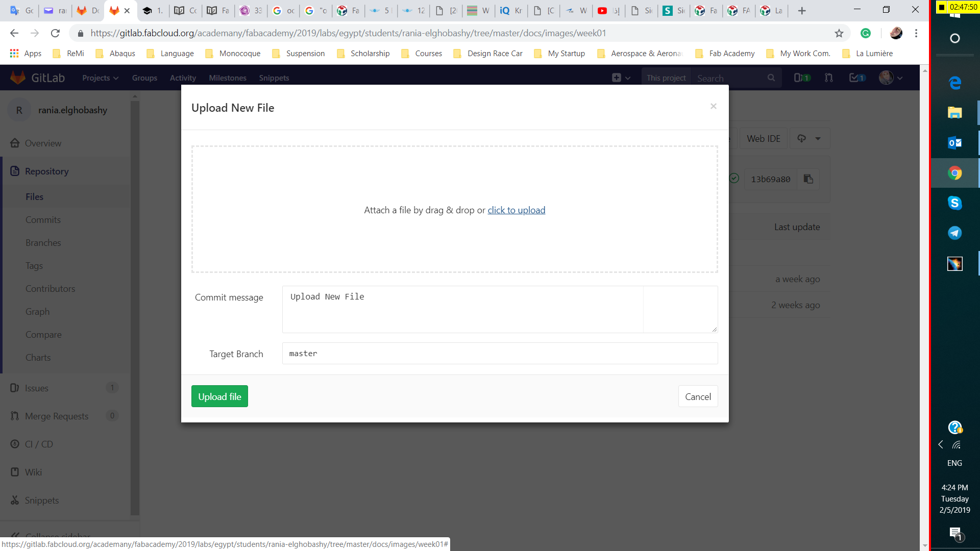Close the Upload New File dialog
The height and width of the screenshot is (551, 980).
(x=713, y=106)
